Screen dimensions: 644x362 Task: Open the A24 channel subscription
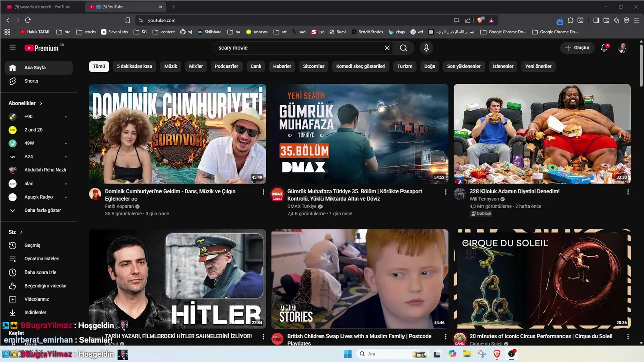tap(39, 156)
